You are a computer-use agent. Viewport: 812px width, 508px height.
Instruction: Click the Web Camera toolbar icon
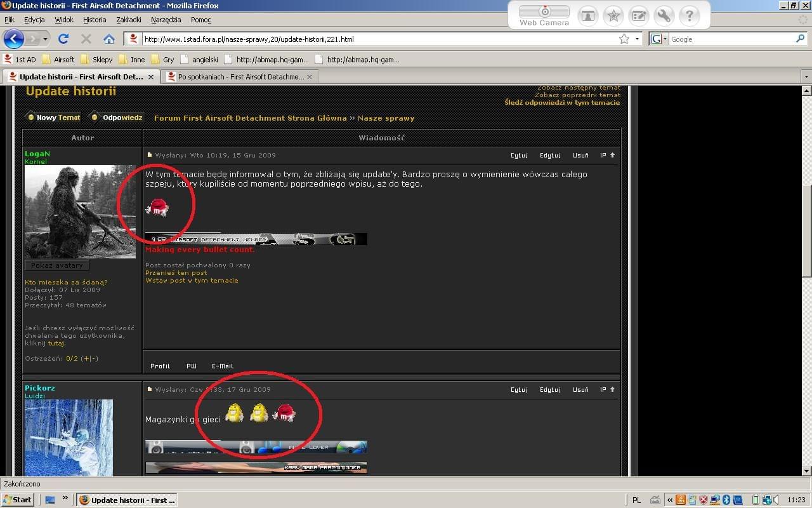tap(544, 15)
